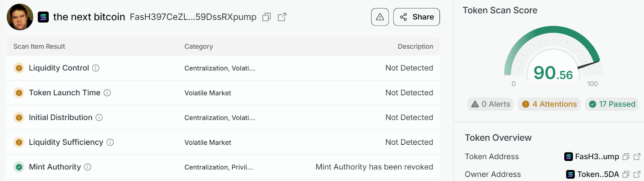Open the Liquidity Control scan row
Viewport: 644px width, 181px height.
pos(223,68)
